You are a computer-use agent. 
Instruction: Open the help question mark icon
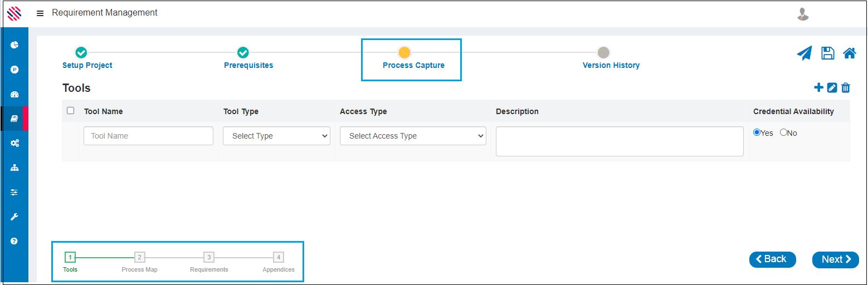pos(14,241)
